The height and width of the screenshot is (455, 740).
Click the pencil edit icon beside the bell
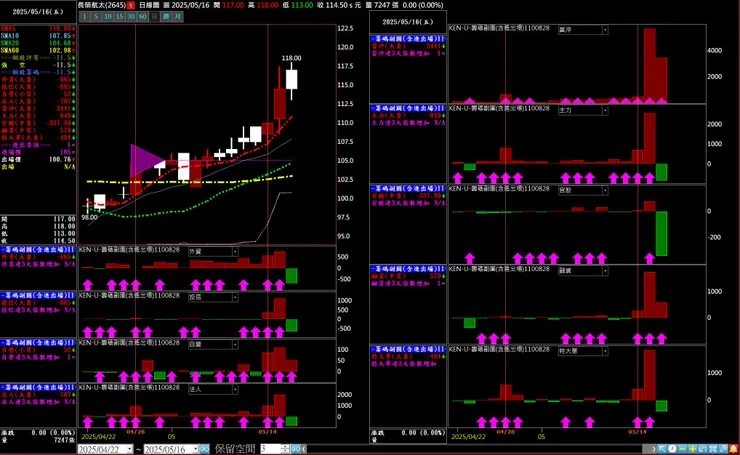723,449
